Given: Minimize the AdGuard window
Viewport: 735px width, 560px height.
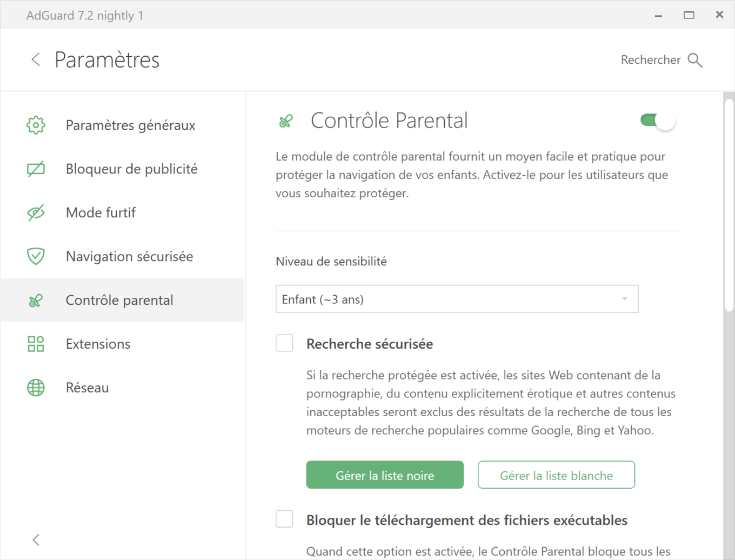Looking at the screenshot, I should tap(658, 15).
